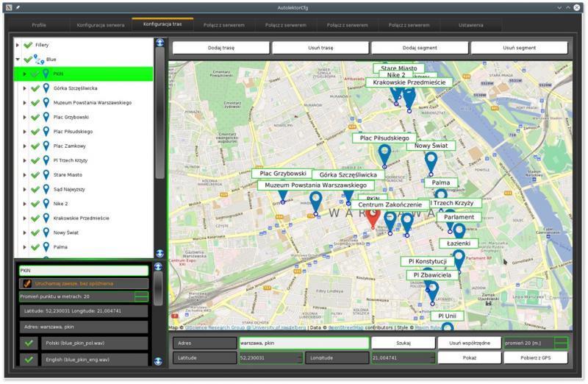Click the pin icon in the title bar
Image resolution: width=588 pixels, height=384 pixels.
pyautogui.click(x=18, y=7)
